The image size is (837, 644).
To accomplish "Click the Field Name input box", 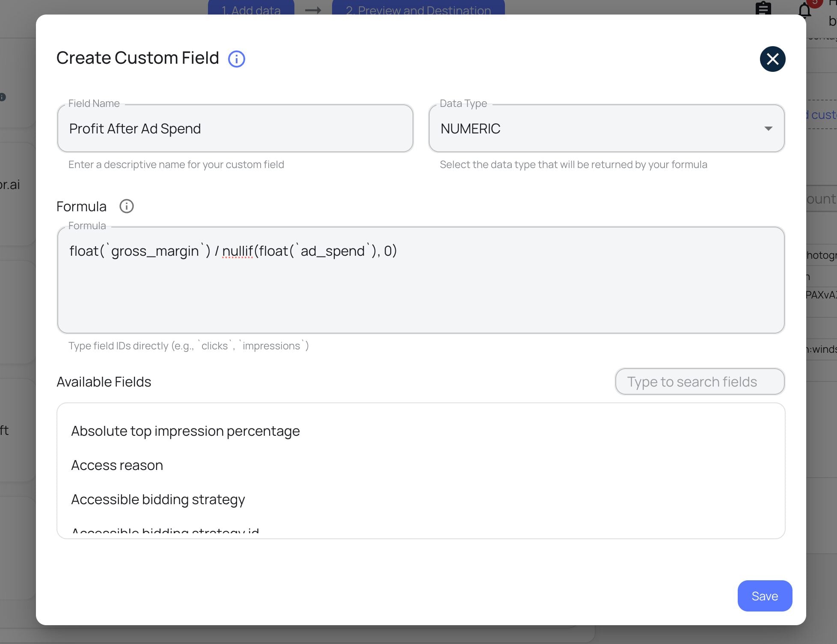I will (235, 128).
